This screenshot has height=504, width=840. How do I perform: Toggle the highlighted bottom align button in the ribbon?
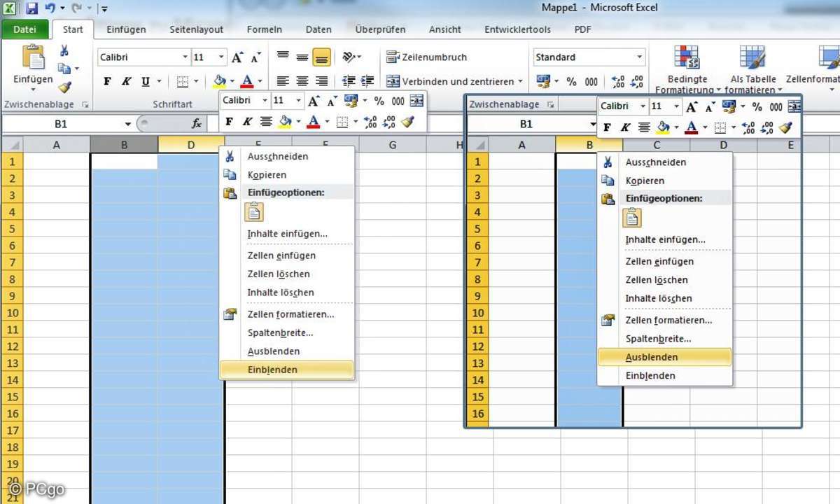(322, 57)
